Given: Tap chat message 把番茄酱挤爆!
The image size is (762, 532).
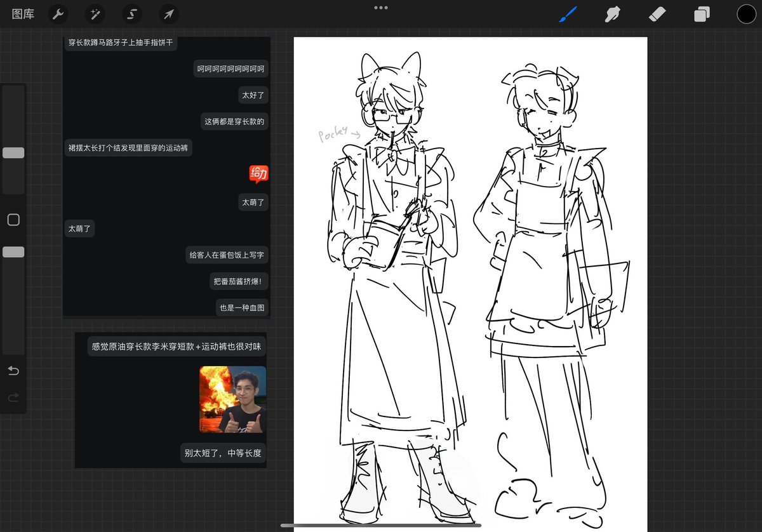Looking at the screenshot, I should pos(239,281).
